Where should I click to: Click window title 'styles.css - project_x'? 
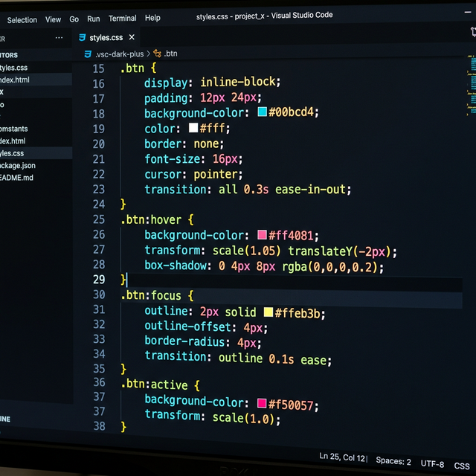(231, 16)
